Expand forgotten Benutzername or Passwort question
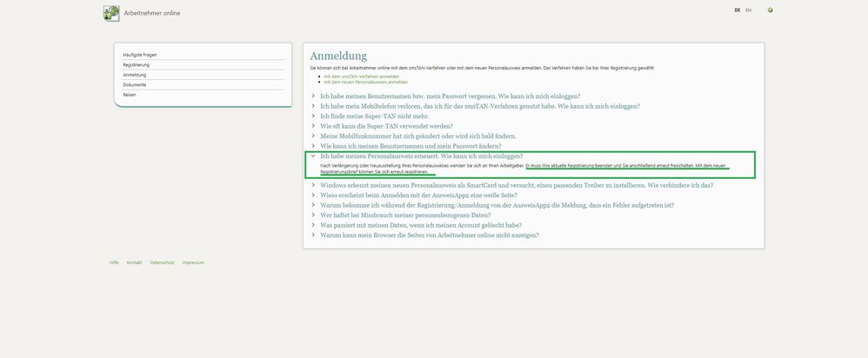The image size is (868, 358). (x=450, y=96)
